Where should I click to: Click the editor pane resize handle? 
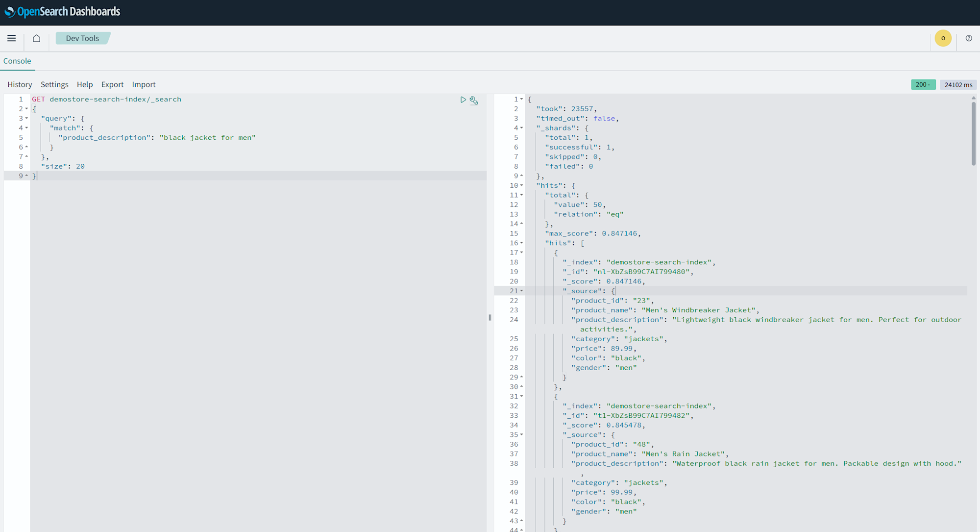490,318
